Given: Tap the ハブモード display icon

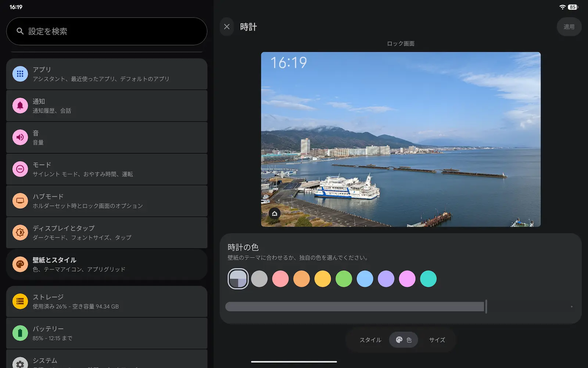Looking at the screenshot, I should pos(20,201).
